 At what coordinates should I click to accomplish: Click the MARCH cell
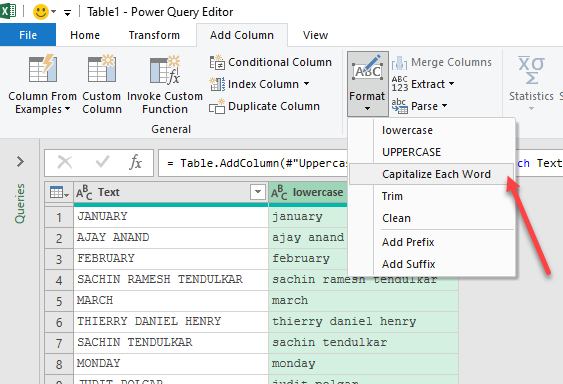point(171,301)
